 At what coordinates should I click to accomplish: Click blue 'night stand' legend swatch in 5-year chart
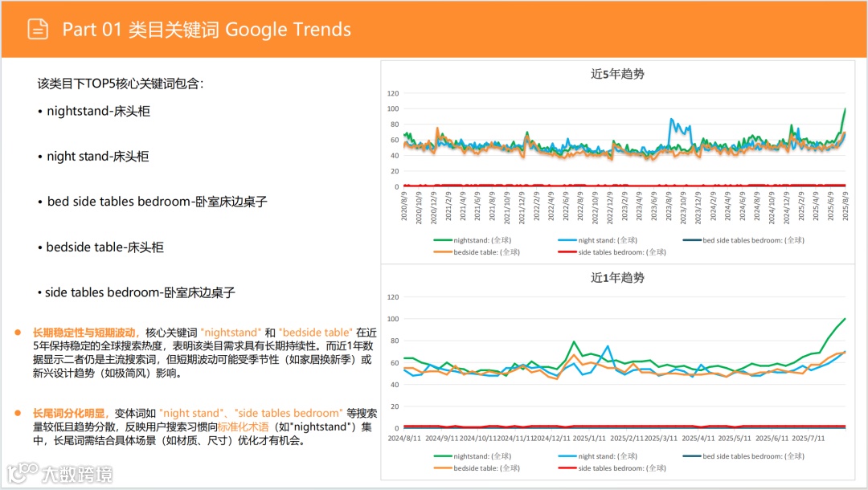(x=567, y=240)
